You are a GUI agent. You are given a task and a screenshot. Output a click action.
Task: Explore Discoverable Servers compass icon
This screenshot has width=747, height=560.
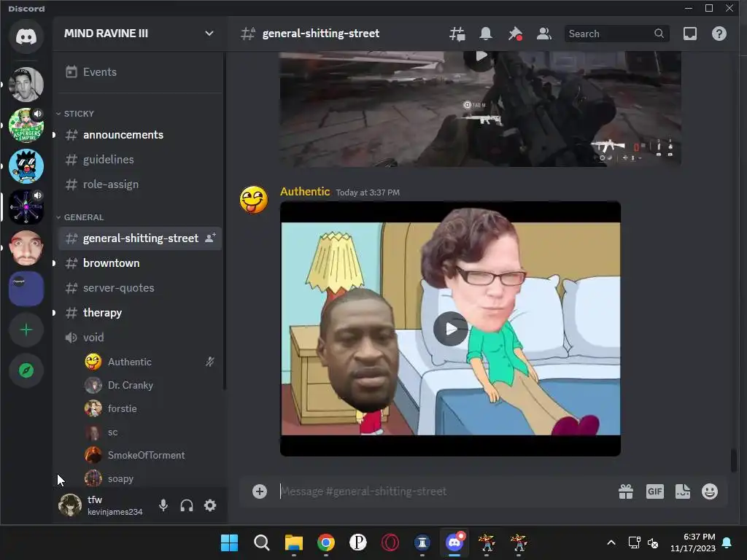click(x=26, y=370)
